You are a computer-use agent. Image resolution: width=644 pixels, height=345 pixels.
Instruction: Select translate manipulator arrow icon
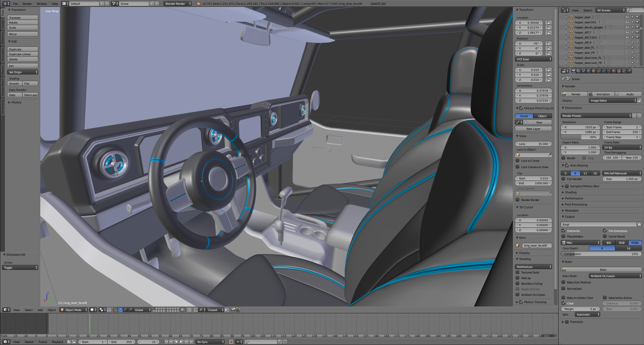point(120,310)
